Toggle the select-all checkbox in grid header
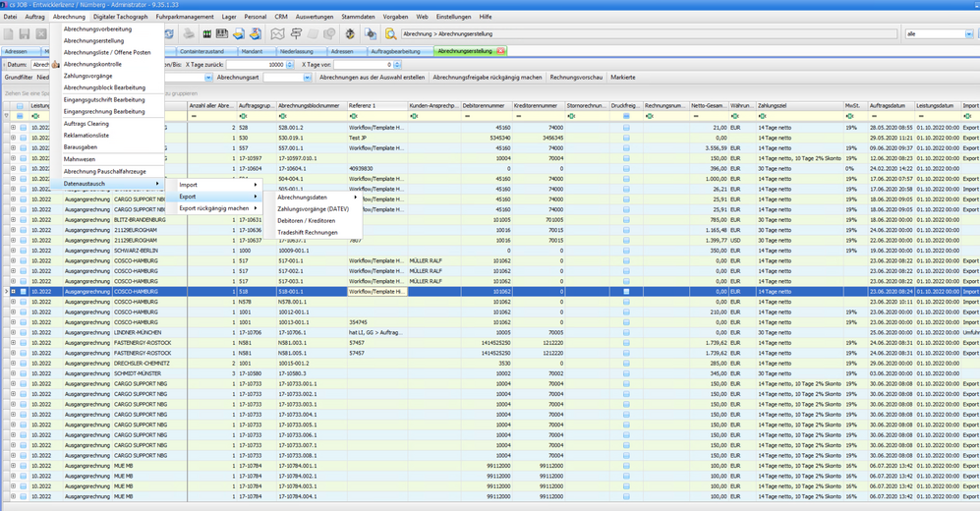The width and height of the screenshot is (980, 511). [20, 106]
